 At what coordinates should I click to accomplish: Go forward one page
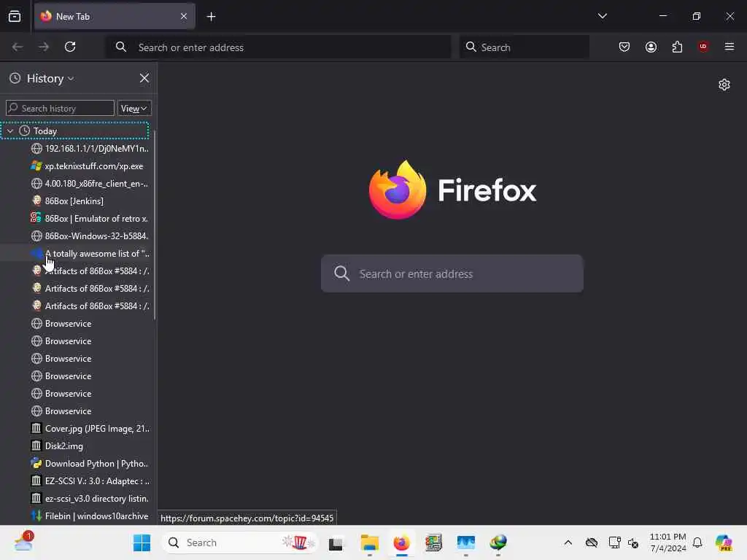44,47
